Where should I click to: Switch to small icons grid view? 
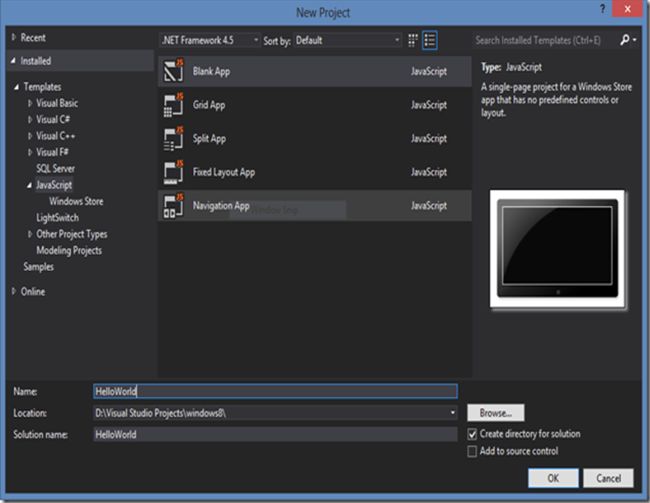413,40
